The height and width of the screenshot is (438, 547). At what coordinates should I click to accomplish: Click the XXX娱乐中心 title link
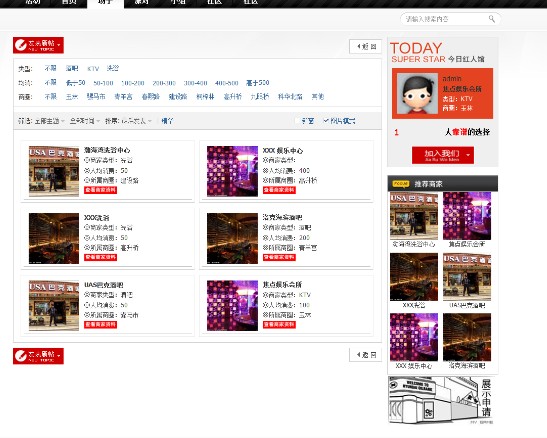(x=283, y=151)
